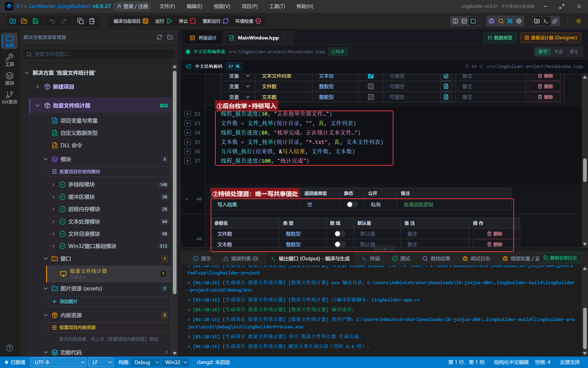Click the save file icon in toolbar
Screen dimensions: 588x368
pyautogui.click(x=36, y=21)
